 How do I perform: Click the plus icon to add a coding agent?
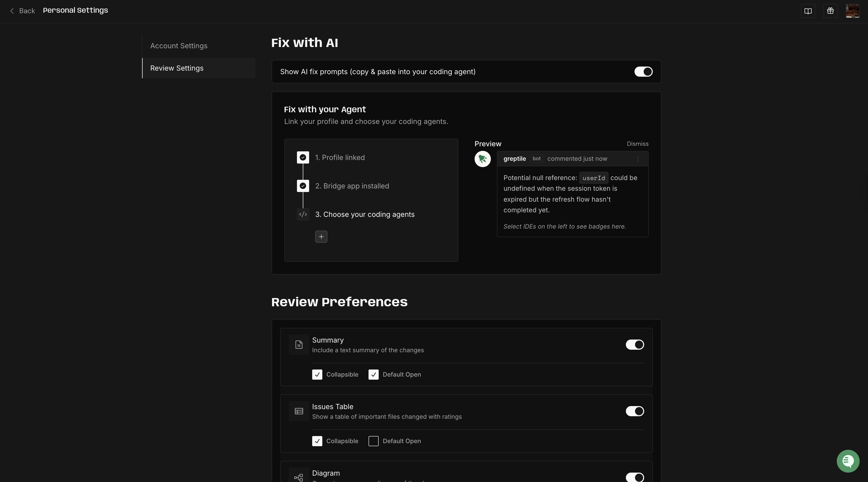tap(321, 237)
